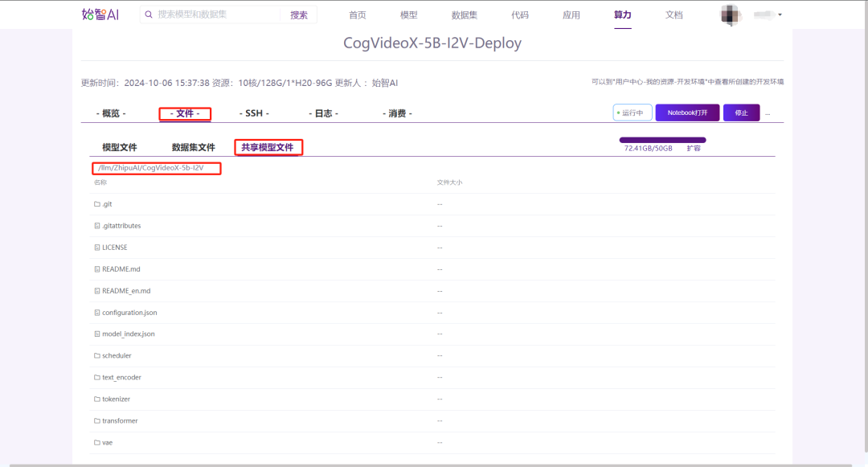Click the .git folder icon
The image size is (868, 467).
pyautogui.click(x=97, y=204)
